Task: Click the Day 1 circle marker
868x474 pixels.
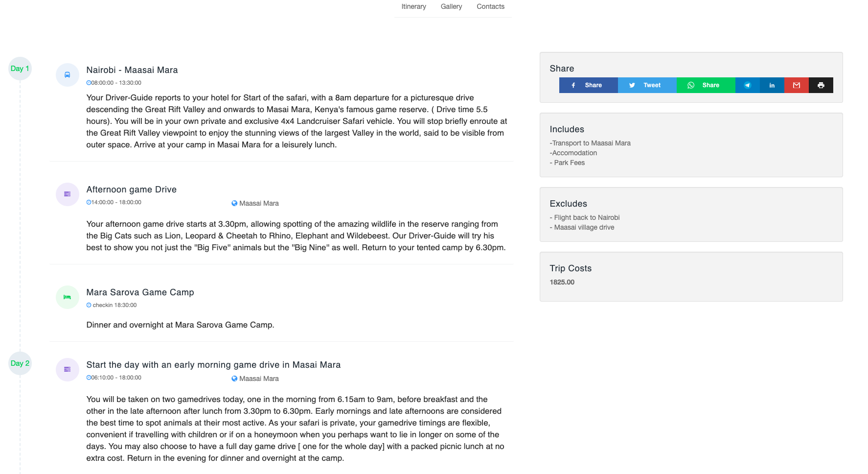Action: tap(20, 69)
